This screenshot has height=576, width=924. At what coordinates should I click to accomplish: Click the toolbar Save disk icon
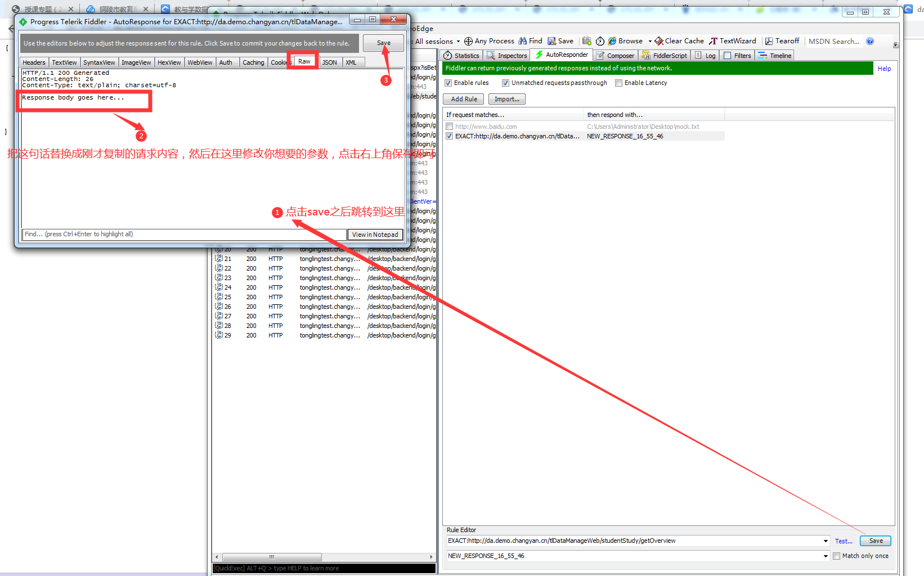coord(552,41)
